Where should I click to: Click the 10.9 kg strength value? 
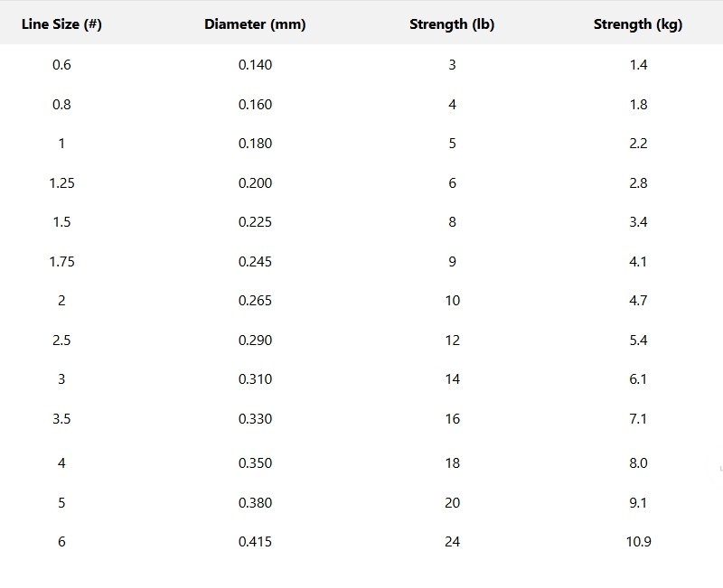(x=638, y=541)
